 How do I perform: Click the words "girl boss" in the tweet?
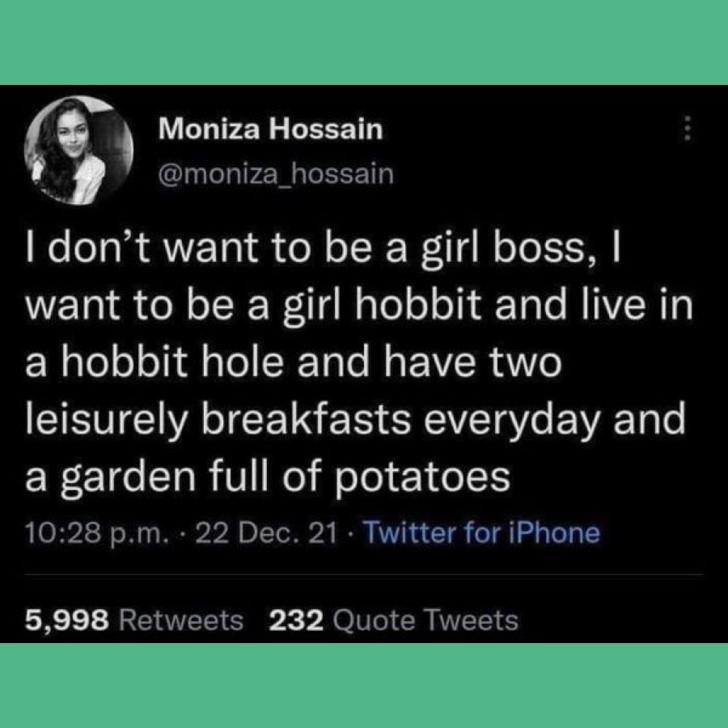click(510, 248)
